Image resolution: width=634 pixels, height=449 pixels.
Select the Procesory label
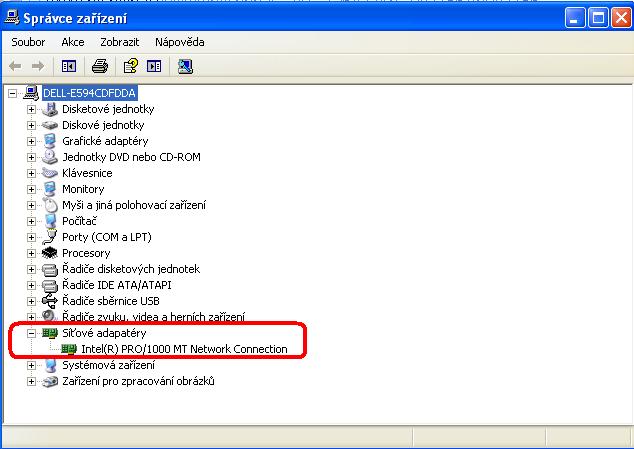[86, 253]
